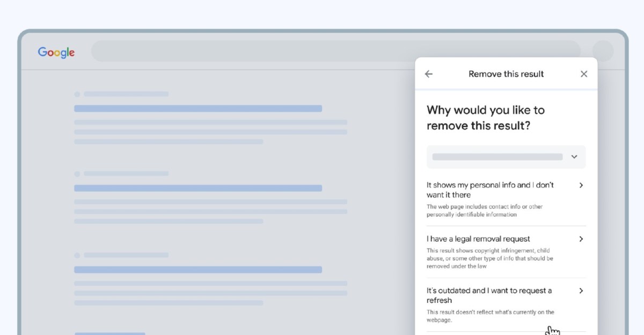Open chevron beside outdated refresh option
This screenshot has width=644, height=335.
click(581, 290)
